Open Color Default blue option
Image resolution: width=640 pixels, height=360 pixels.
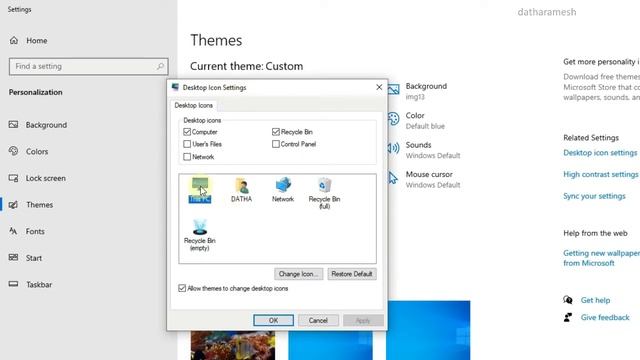point(425,120)
